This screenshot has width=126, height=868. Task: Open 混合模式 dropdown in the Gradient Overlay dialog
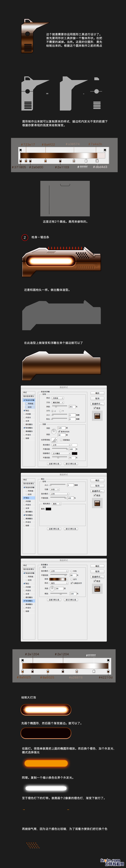coord(59,571)
